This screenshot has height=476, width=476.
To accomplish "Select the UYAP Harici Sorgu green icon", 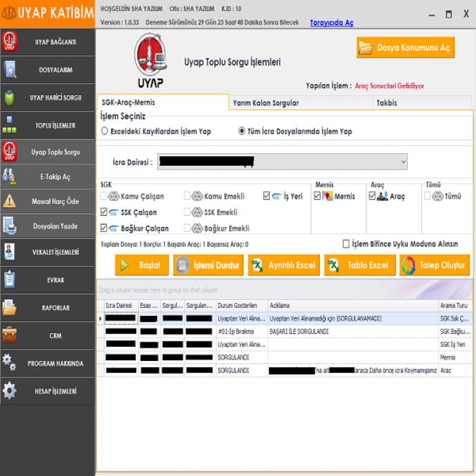I will coord(10,97).
